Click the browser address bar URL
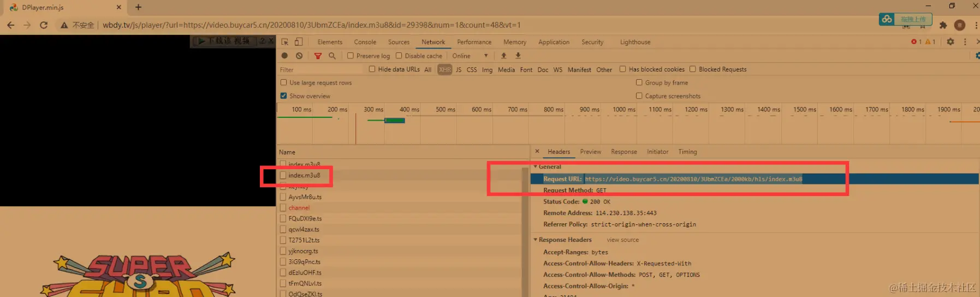This screenshot has width=980, height=297. coord(312,25)
